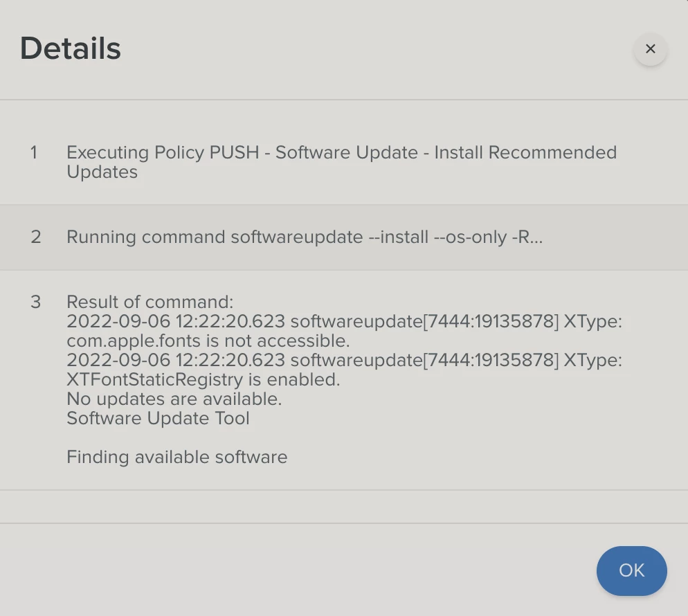The height and width of the screenshot is (616, 688).
Task: Click row number 3 label
Action: point(35,302)
